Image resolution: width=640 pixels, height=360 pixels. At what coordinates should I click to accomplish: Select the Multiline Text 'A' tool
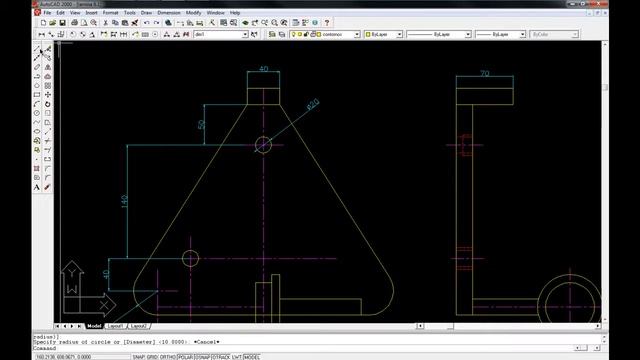tap(37, 187)
